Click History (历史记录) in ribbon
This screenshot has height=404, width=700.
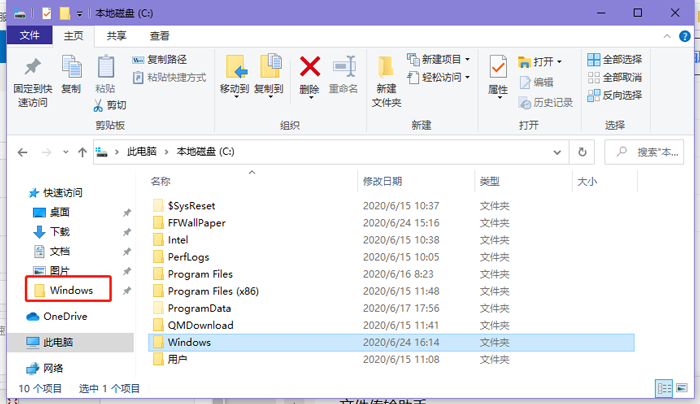546,103
